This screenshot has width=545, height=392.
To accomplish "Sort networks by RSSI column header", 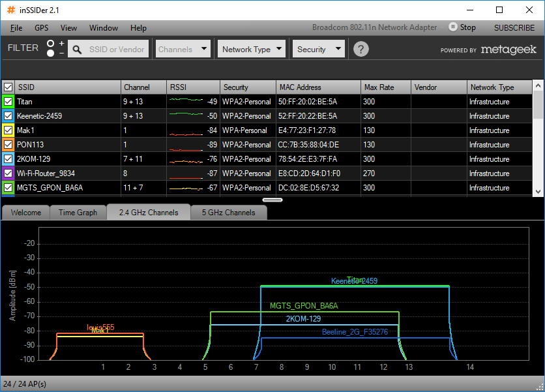I will coord(193,87).
